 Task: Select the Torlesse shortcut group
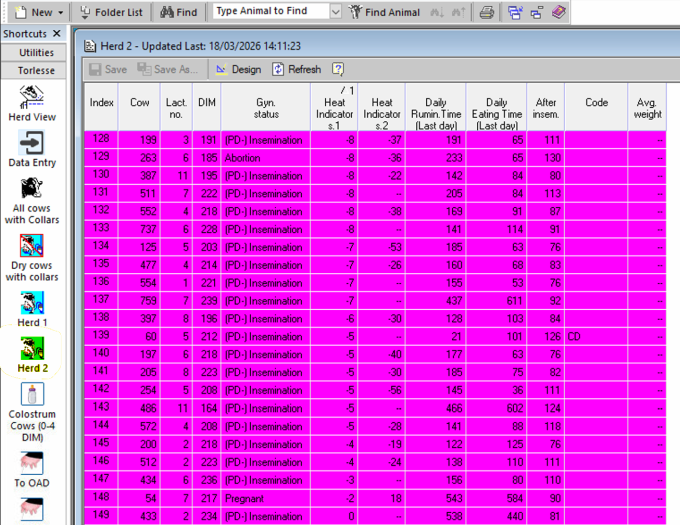[x=34, y=70]
